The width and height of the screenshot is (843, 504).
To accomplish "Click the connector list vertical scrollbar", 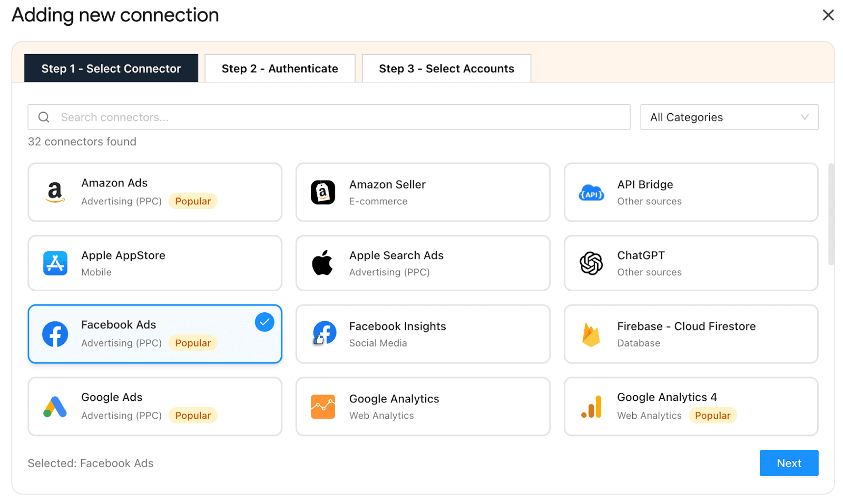I will tap(831, 214).
